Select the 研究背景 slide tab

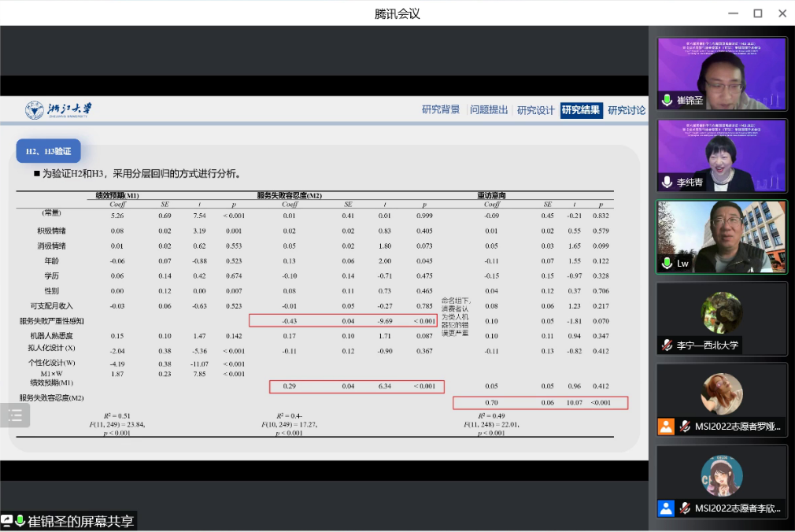pos(441,110)
